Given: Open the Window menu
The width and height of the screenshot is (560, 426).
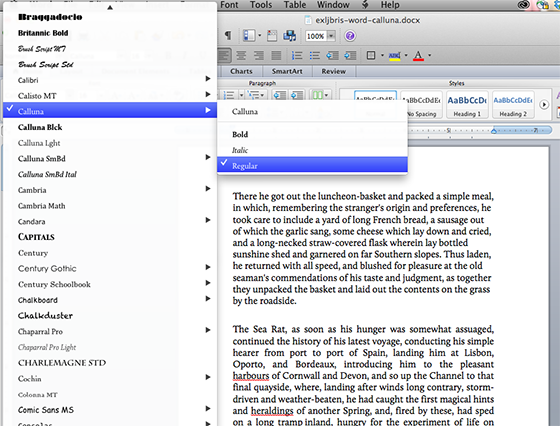Looking at the screenshot, I should point(333,5).
